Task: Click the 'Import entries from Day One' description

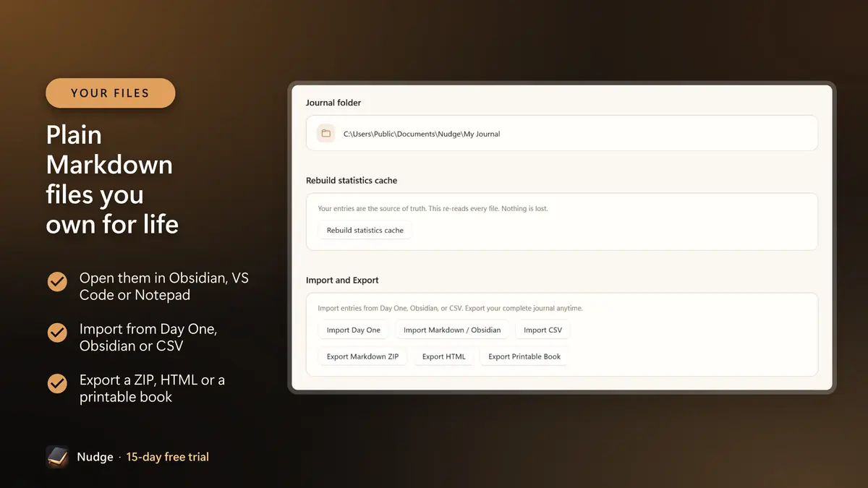Action: pos(450,308)
